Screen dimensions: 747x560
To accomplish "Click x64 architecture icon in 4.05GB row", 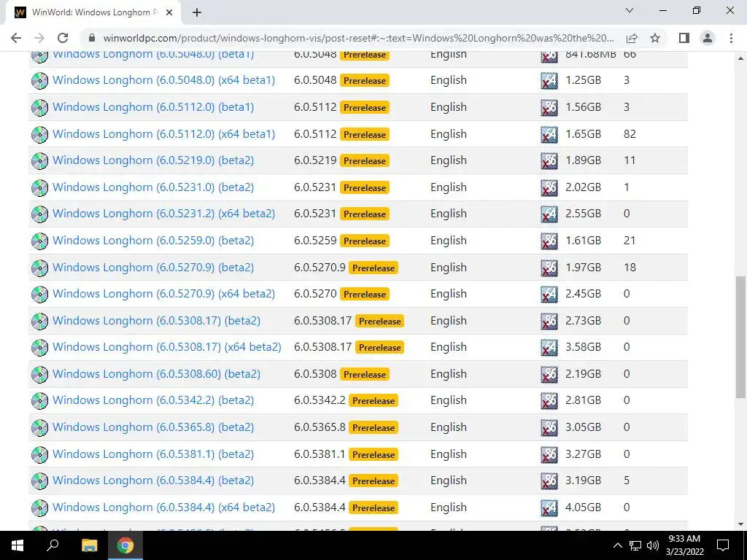I will click(549, 507).
